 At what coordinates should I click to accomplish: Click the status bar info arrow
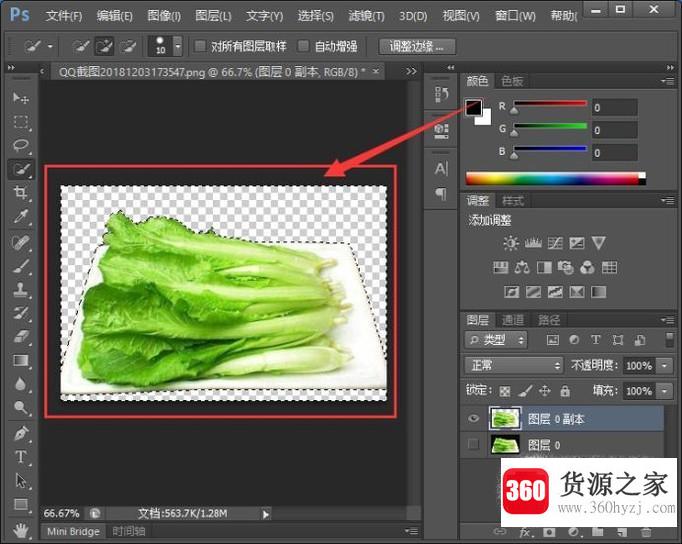[266, 514]
